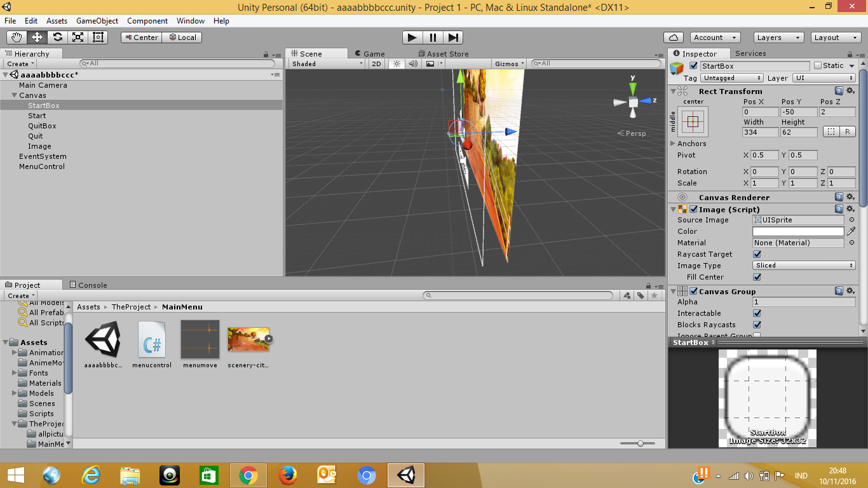Image resolution: width=868 pixels, height=488 pixels.
Task: Open Image Type dropdown Sliced
Action: 804,266
